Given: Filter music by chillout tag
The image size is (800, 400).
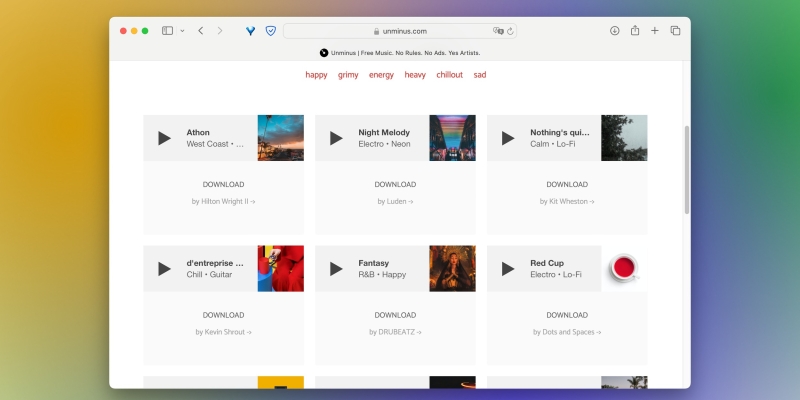Looking at the screenshot, I should point(449,74).
